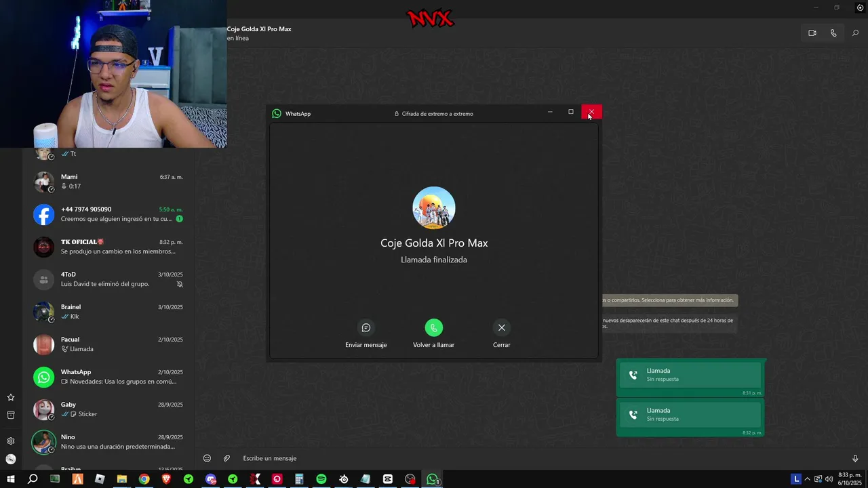868x488 pixels.
Task: Open starred messages in left sidebar
Action: click(11, 397)
